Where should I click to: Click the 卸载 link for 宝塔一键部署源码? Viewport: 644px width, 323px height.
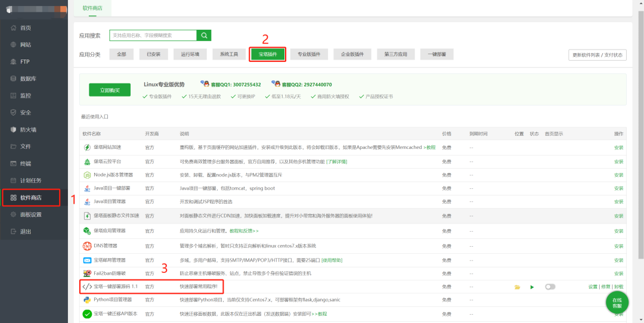click(x=618, y=287)
